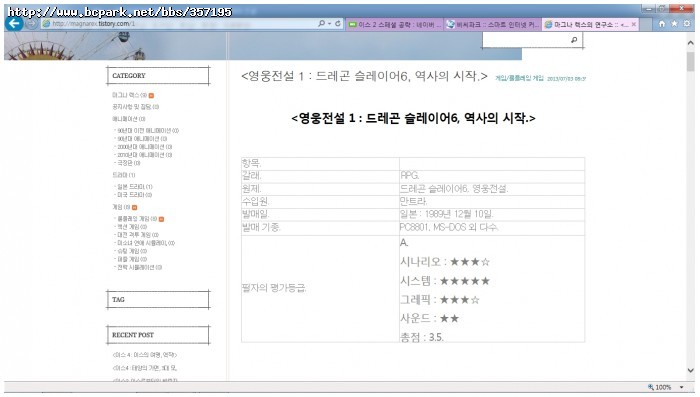Viewport: 700px width, 397px height.
Task: Open the 게임 category in the sidebar
Action: tap(121, 207)
